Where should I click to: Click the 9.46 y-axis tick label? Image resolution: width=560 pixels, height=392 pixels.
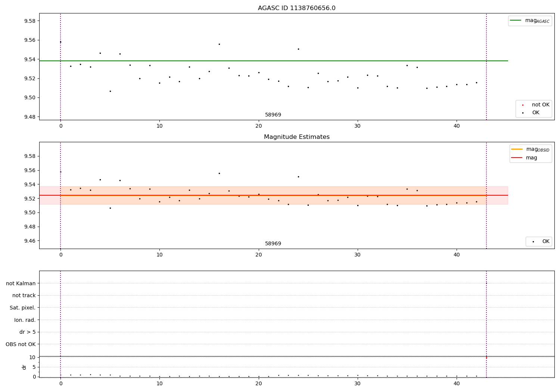click(x=30, y=241)
